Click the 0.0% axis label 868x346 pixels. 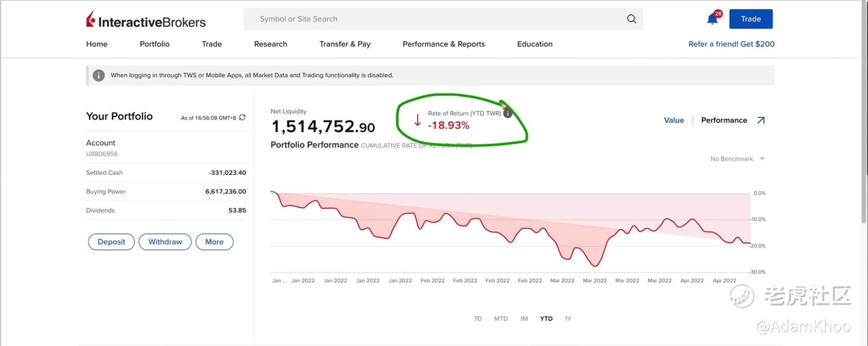[x=760, y=193]
